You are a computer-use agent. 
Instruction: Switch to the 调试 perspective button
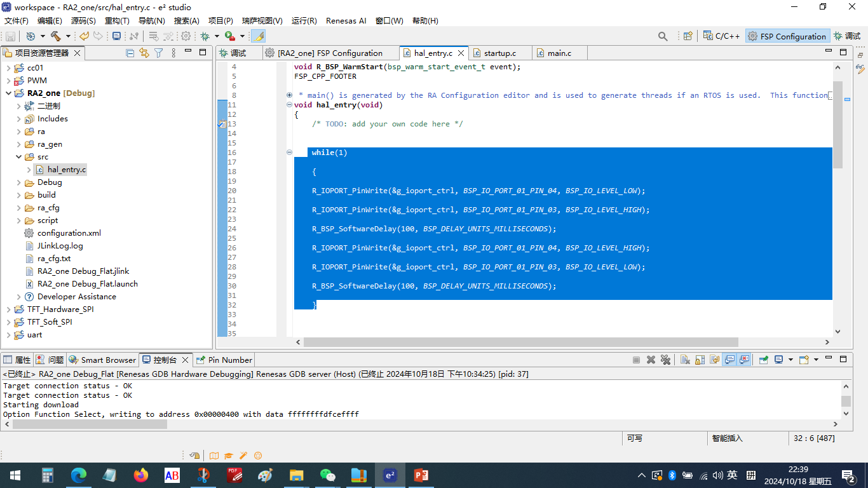[847, 36]
